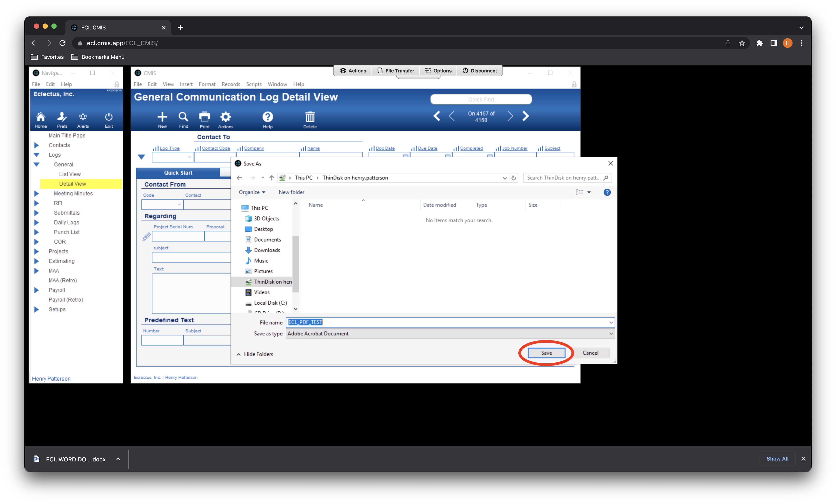
Task: Click the Print icon in CMIS toolbar
Action: (204, 117)
